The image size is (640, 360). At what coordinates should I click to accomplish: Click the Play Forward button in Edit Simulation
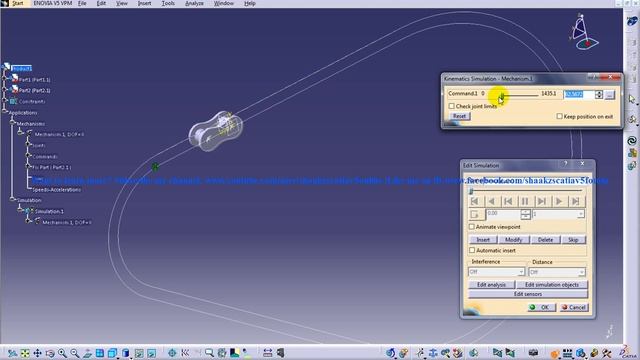(558, 201)
